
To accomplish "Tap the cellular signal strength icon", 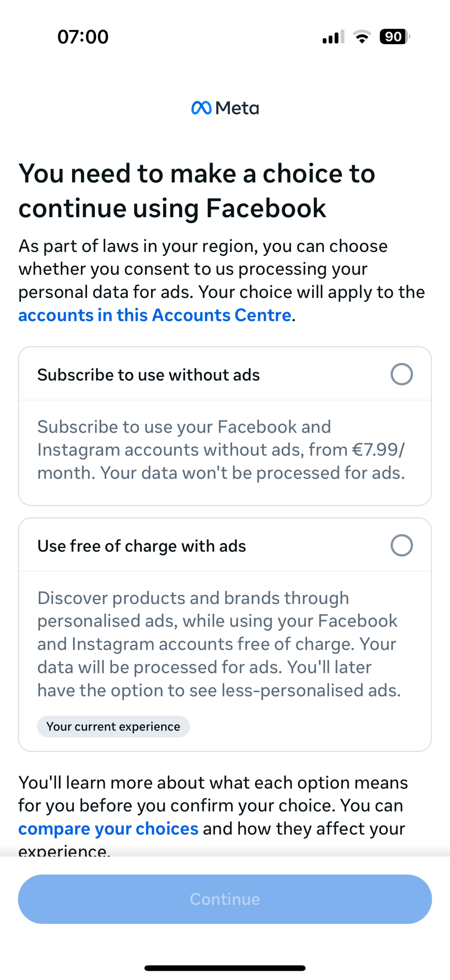I will click(x=333, y=37).
